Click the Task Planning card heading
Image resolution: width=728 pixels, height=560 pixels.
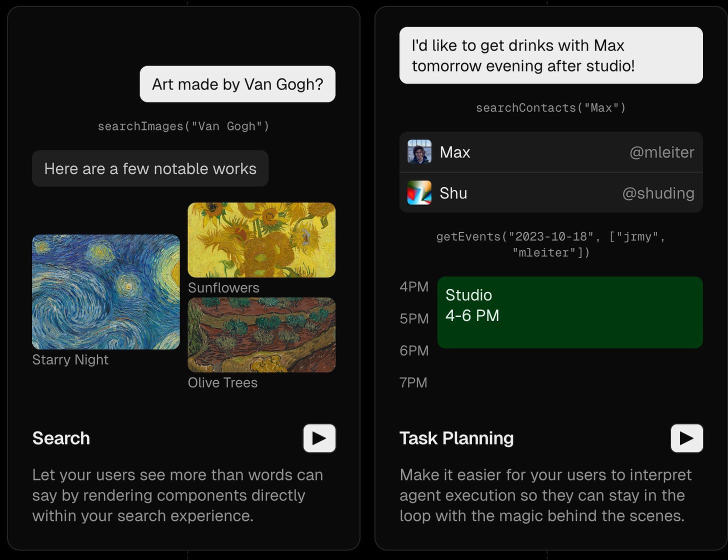point(456,438)
